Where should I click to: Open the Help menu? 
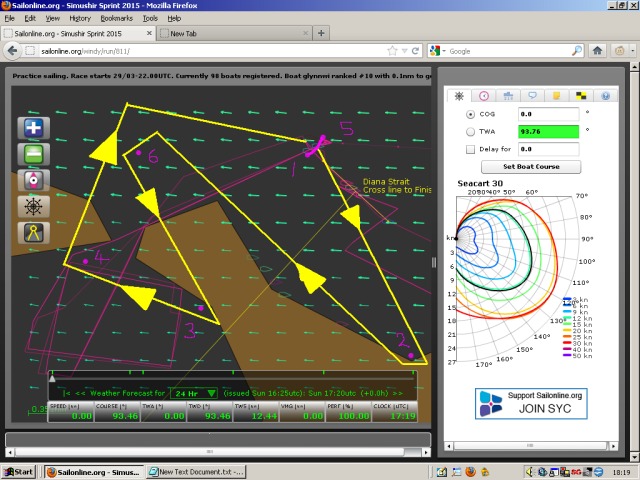[174, 18]
